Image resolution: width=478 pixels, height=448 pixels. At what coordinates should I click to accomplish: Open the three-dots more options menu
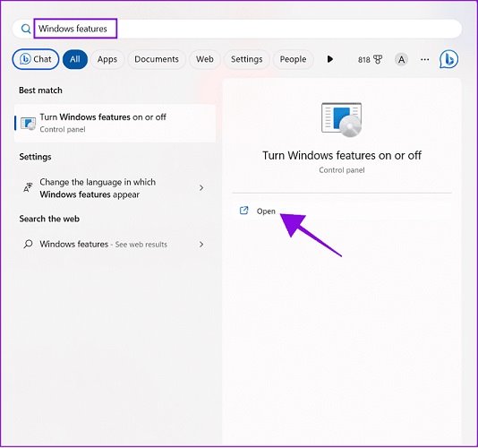pyautogui.click(x=424, y=59)
